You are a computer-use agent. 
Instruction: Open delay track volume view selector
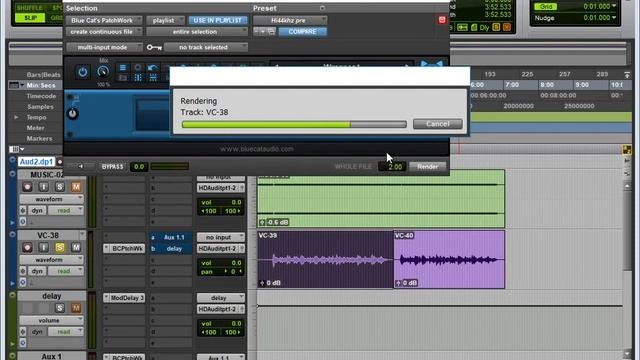point(51,320)
